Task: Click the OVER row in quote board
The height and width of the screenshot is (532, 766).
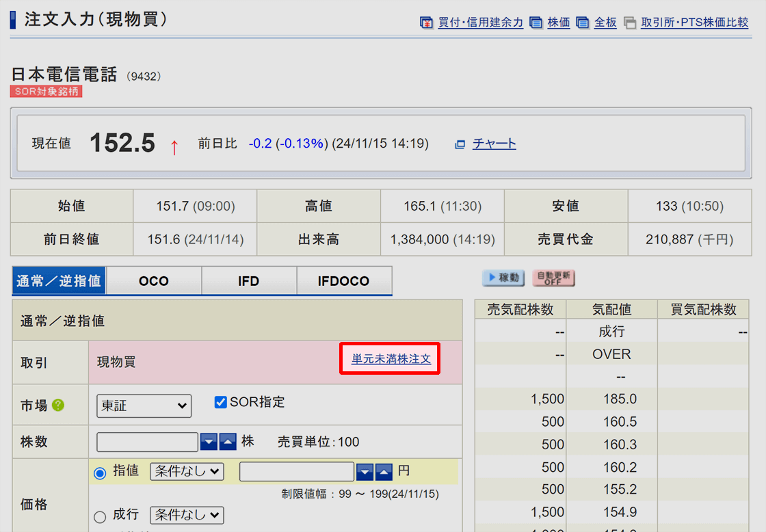Action: click(x=611, y=354)
